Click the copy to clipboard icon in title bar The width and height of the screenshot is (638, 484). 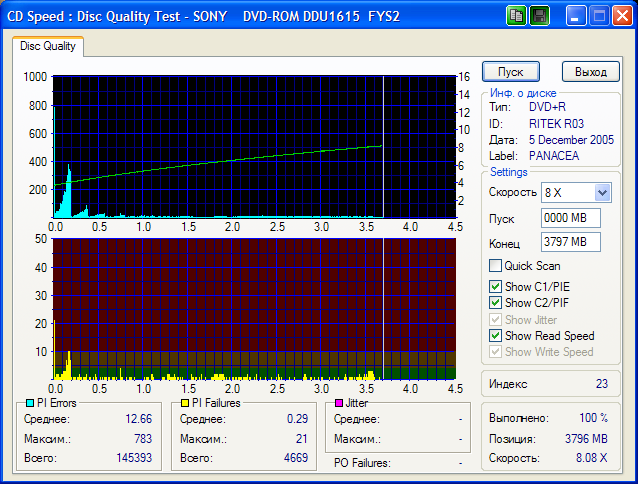coord(516,16)
